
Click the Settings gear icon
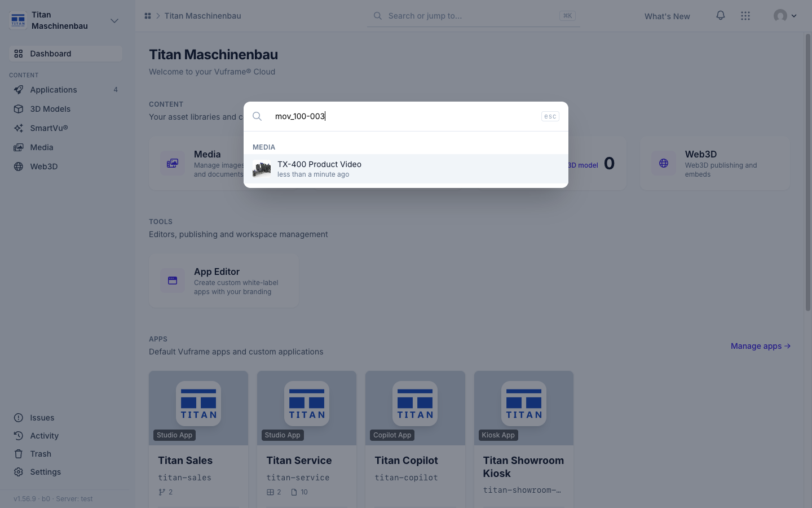tap(19, 472)
